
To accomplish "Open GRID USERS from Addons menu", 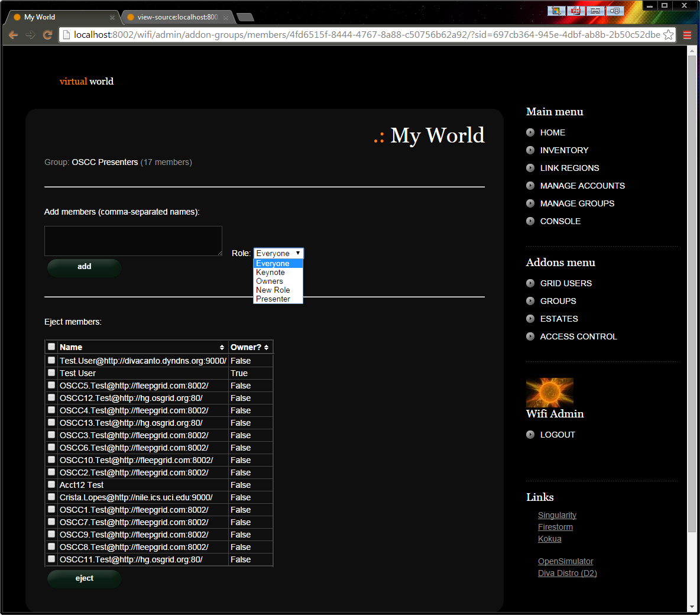I will [x=566, y=284].
